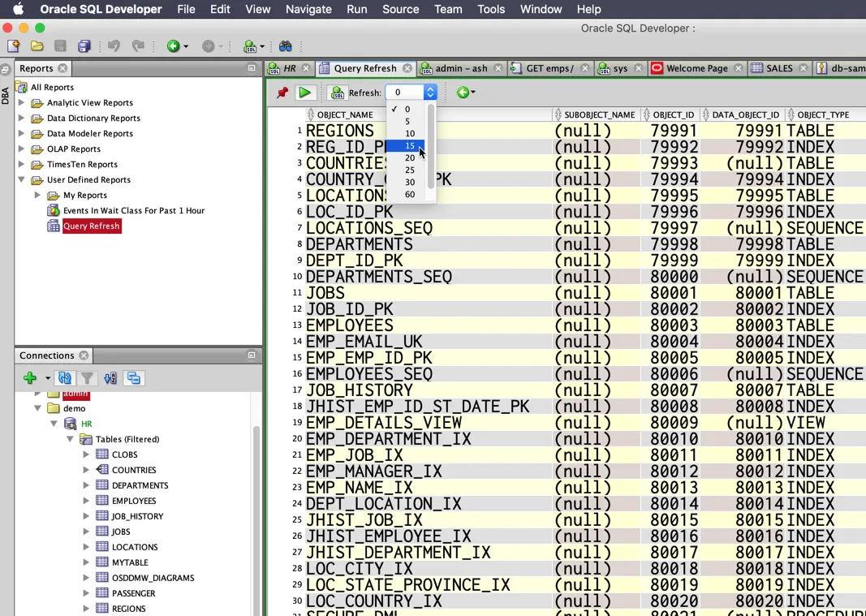The width and height of the screenshot is (866, 616).
Task: Open file with the folder toolbar icon
Action: tap(37, 45)
